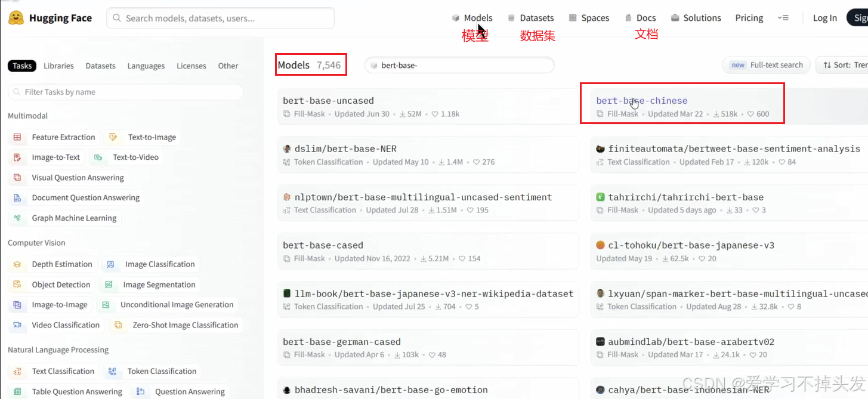Go to Spaces page
868x399 pixels.
point(589,18)
